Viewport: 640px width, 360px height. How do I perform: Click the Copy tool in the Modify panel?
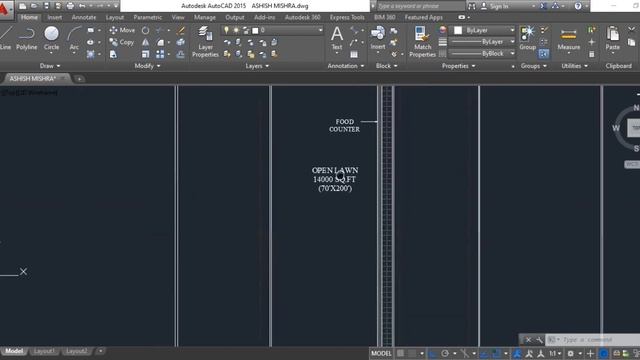tap(122, 42)
